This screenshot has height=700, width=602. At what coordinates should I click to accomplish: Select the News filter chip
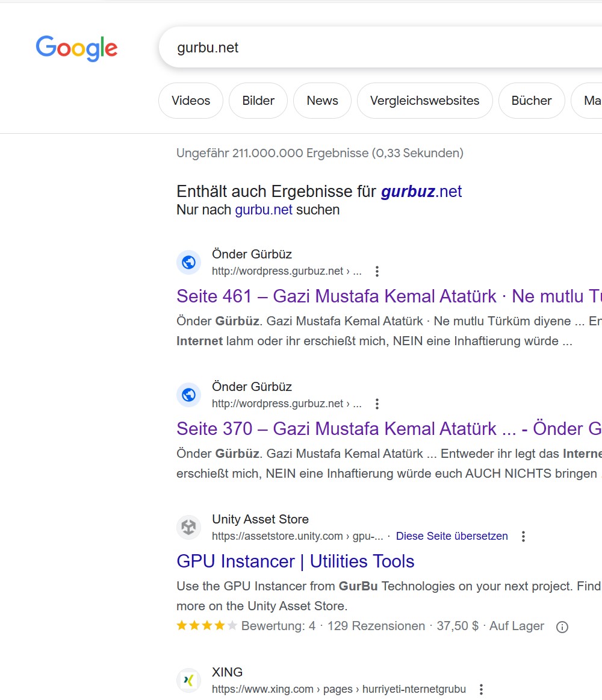[x=322, y=101]
